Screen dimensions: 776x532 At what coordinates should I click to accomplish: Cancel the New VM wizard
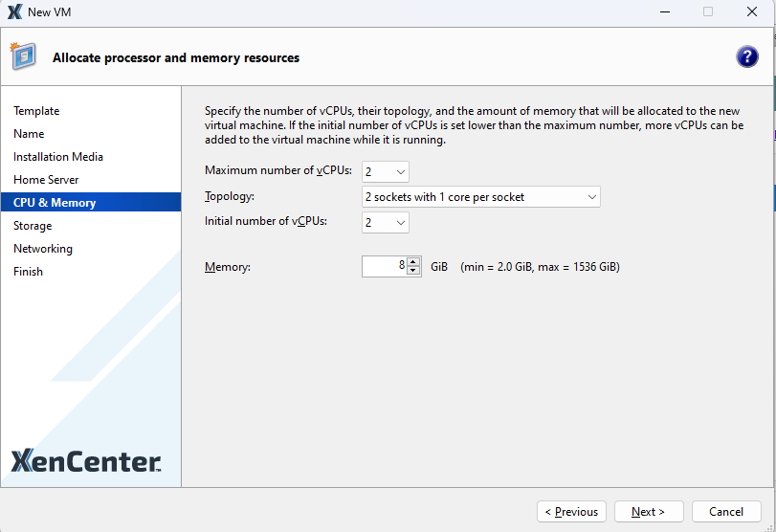[726, 512]
